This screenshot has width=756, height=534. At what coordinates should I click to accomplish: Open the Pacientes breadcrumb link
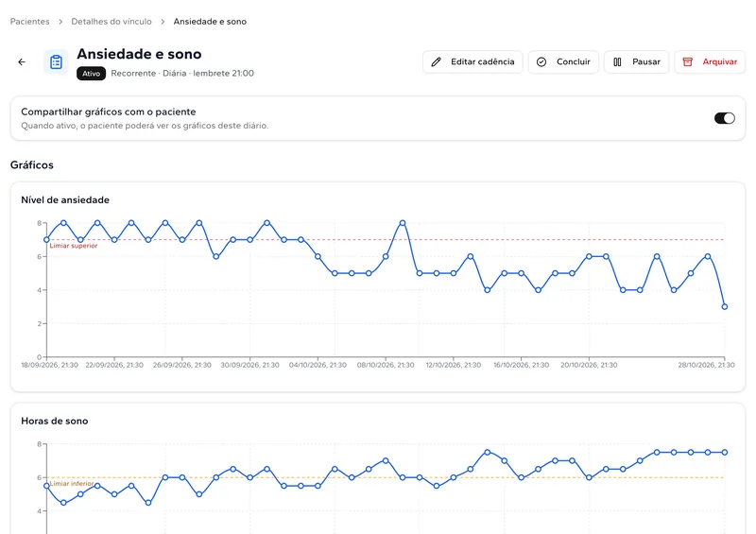coord(30,21)
